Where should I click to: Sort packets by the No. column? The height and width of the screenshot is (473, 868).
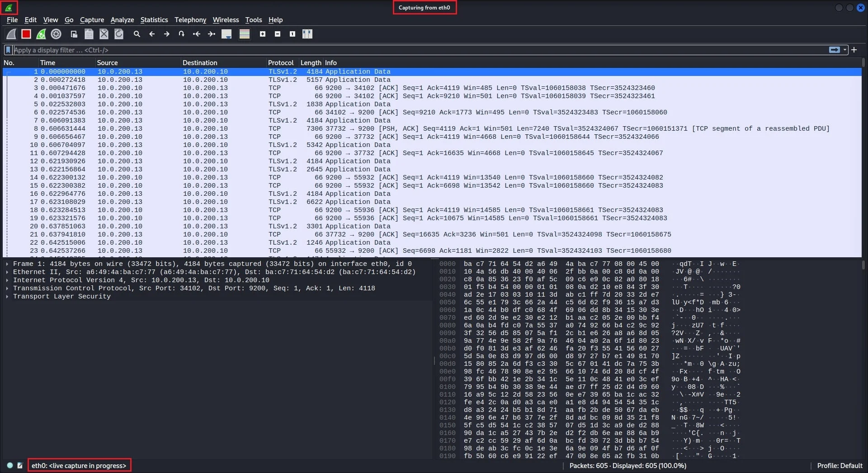(x=20, y=63)
